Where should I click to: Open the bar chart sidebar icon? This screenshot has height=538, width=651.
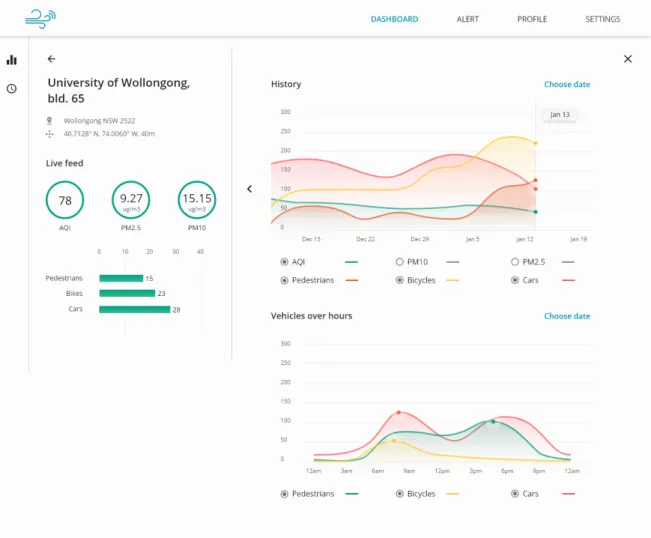12,60
